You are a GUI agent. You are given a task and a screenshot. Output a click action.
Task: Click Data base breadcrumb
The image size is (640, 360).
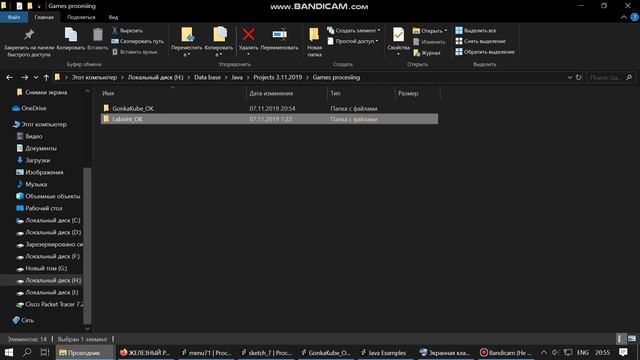pos(207,77)
